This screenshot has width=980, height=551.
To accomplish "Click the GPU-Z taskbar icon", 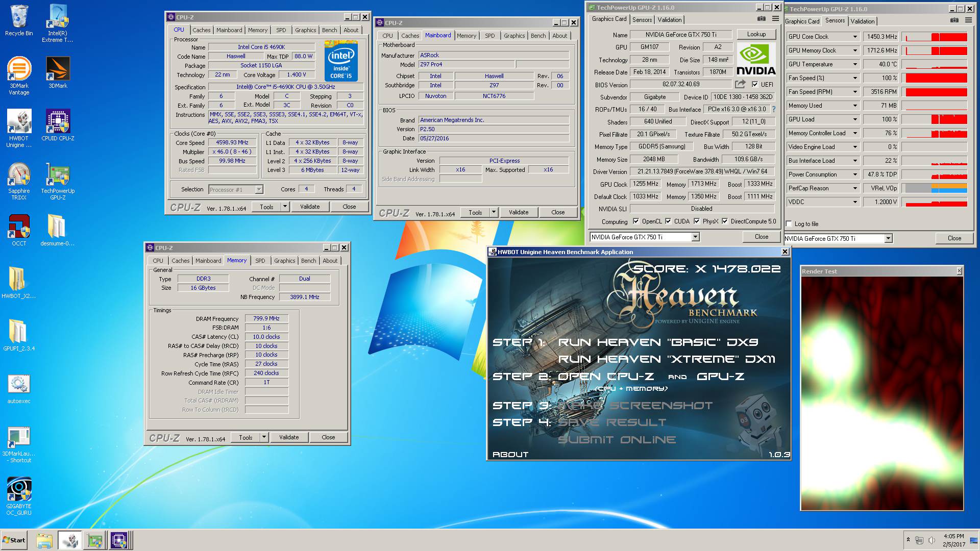I will click(94, 541).
